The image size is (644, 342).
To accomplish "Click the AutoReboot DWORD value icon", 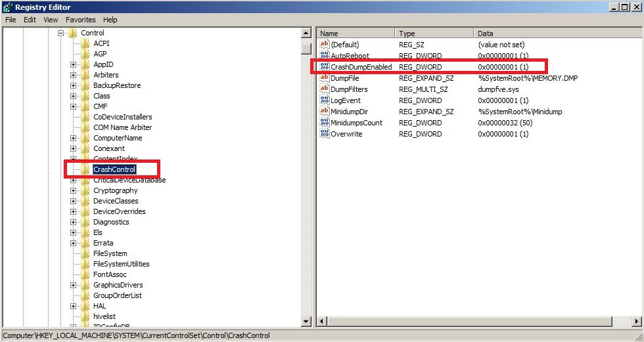I will coord(325,55).
